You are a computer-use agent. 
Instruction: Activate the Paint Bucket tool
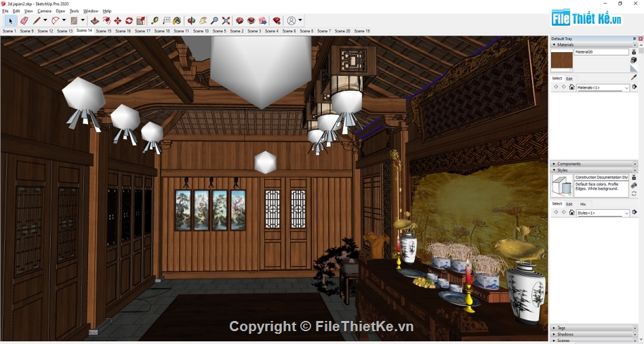coord(177,20)
